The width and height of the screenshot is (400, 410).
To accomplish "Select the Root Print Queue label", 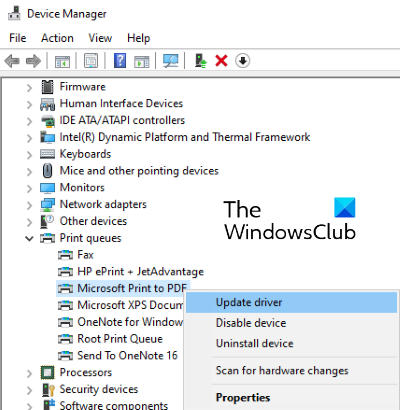I will pyautogui.click(x=120, y=339).
